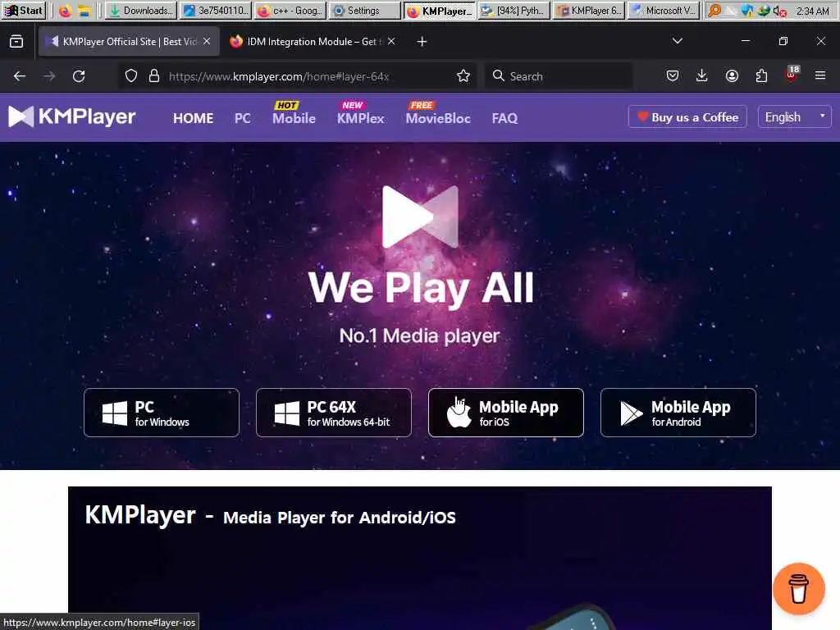Open the Mobile navigation item
Viewport: 840px width, 630px height.
click(294, 118)
